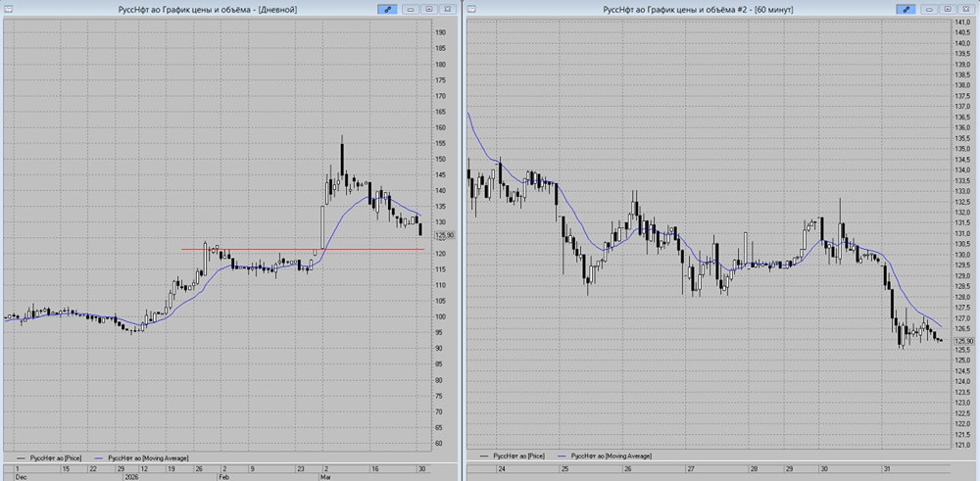
Task: Minimize the Дневной chart window
Action: click(x=412, y=10)
